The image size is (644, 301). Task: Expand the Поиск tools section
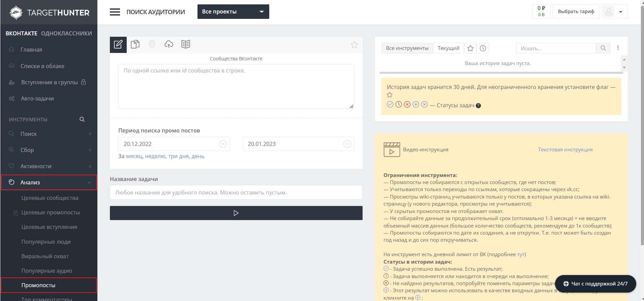(x=49, y=134)
